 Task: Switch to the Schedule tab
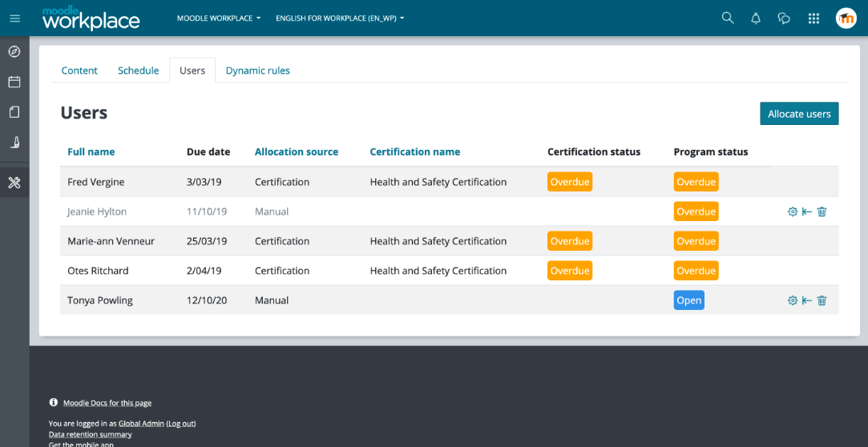tap(139, 70)
